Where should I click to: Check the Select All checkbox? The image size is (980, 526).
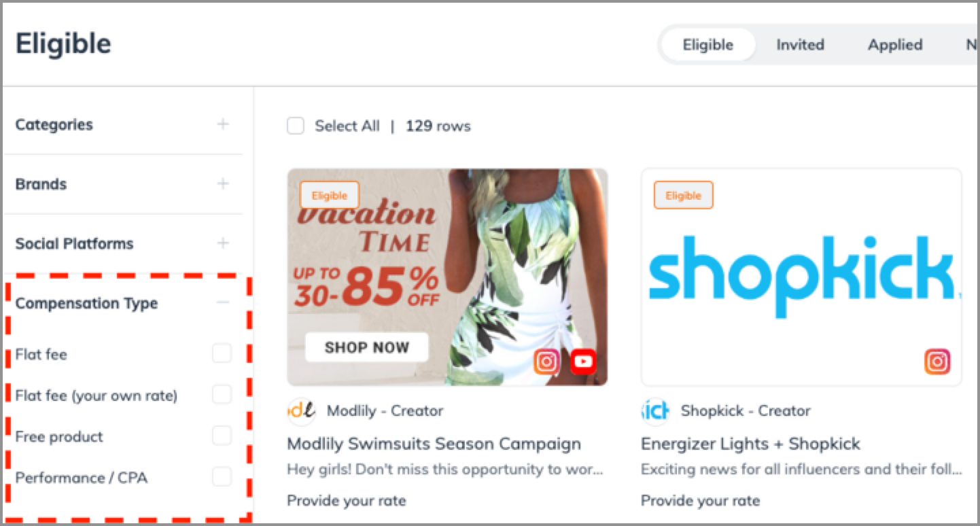(296, 126)
